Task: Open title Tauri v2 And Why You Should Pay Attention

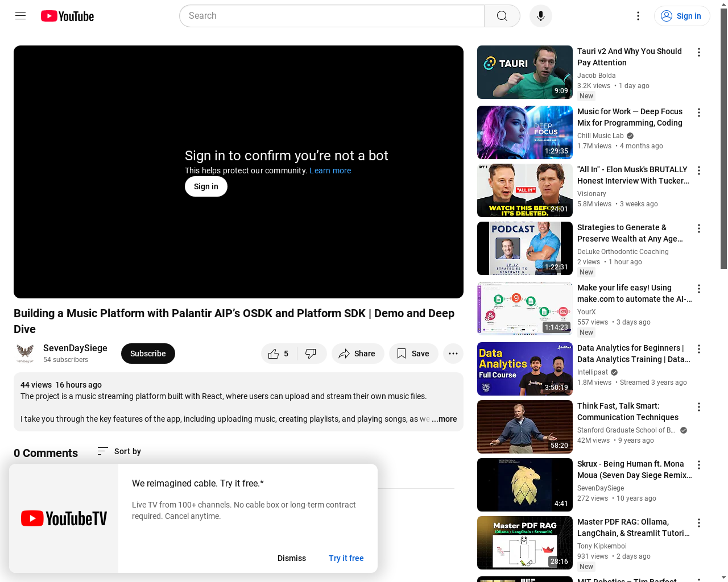Action: pos(630,57)
